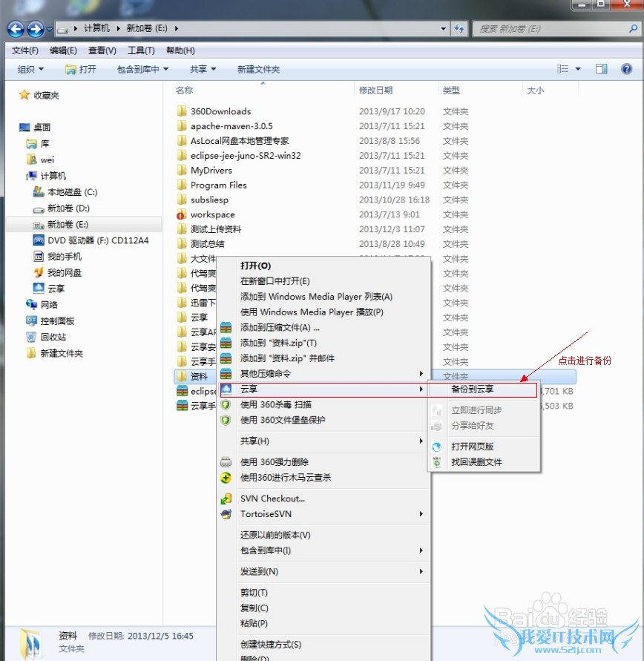Open 云享 in the navigation pane
This screenshot has height=661, width=644.
pos(49,289)
